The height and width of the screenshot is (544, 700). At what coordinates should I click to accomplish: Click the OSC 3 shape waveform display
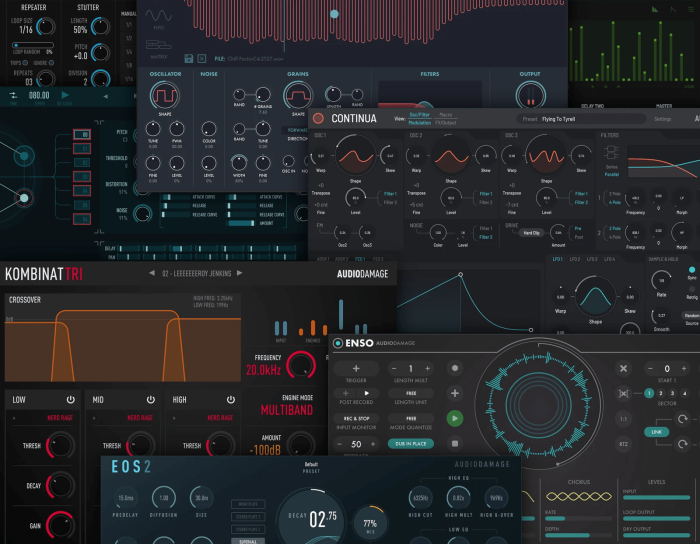(545, 155)
